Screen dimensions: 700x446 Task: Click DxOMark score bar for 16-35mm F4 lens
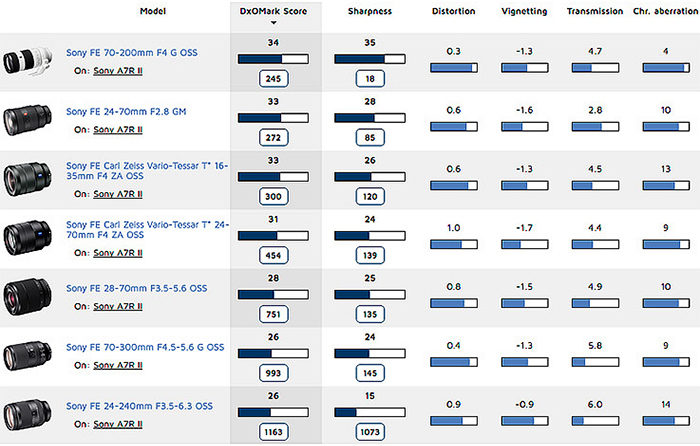pyautogui.click(x=273, y=177)
